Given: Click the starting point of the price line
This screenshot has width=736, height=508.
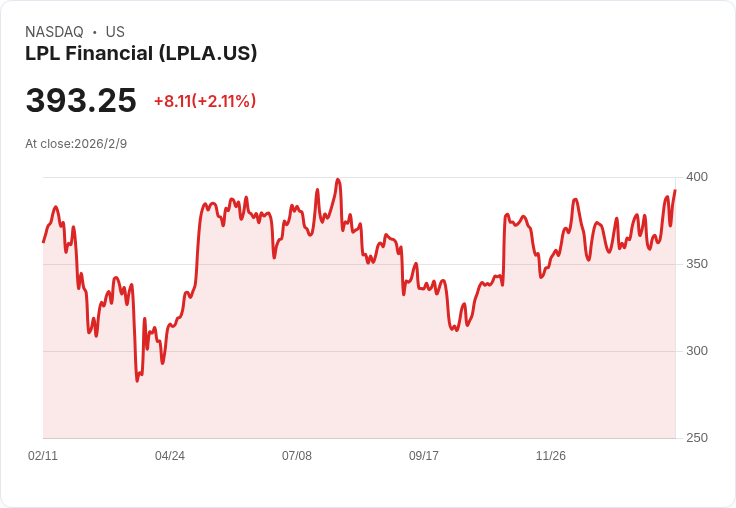Looking at the screenshot, I should tap(44, 242).
